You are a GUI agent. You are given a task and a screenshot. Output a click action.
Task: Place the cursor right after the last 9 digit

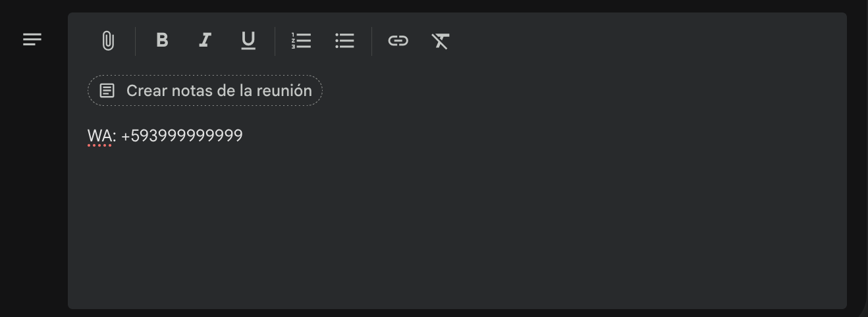coord(243,136)
